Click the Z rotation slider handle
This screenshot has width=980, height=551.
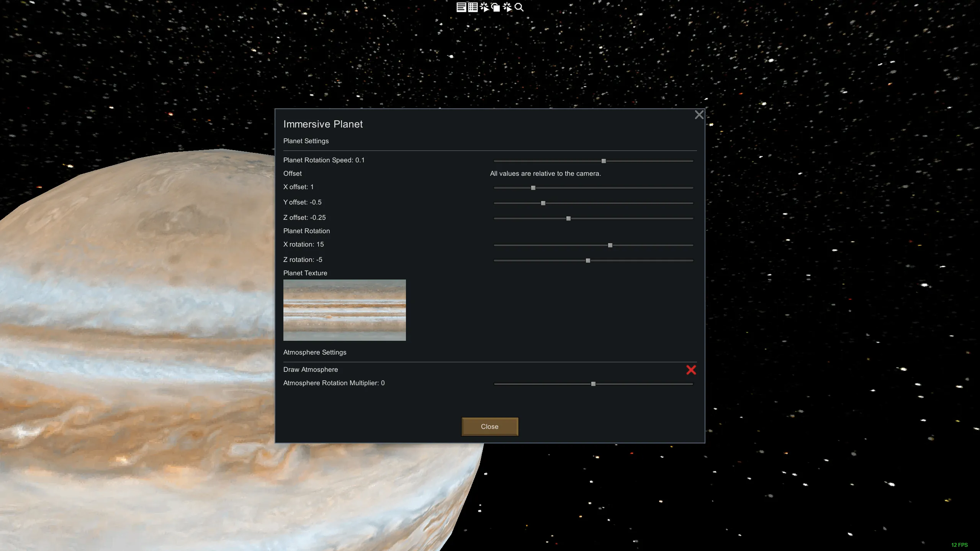click(588, 261)
